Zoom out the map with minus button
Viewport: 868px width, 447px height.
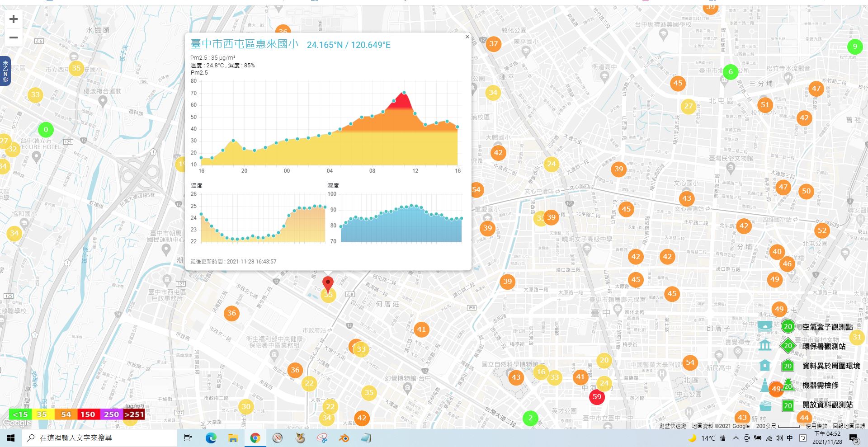(14, 38)
